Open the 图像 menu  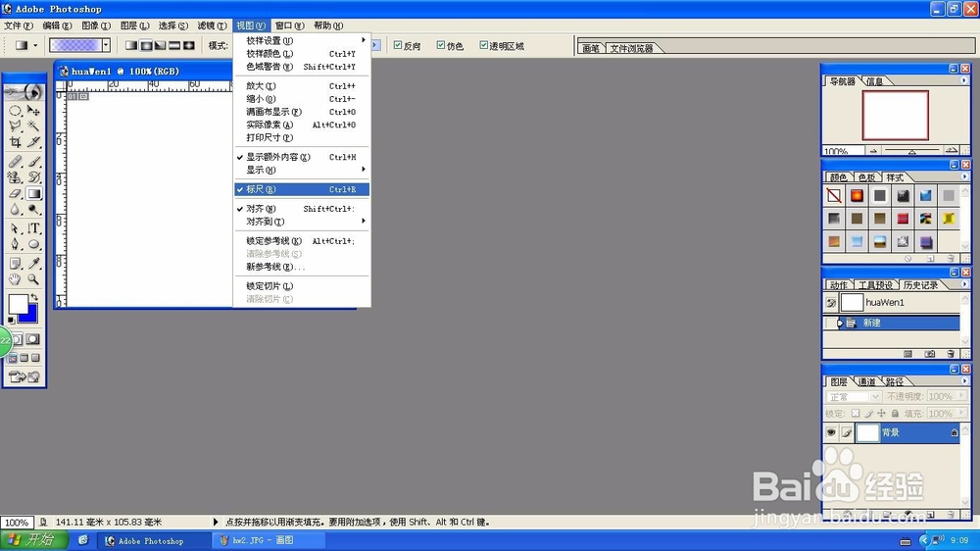coord(96,25)
